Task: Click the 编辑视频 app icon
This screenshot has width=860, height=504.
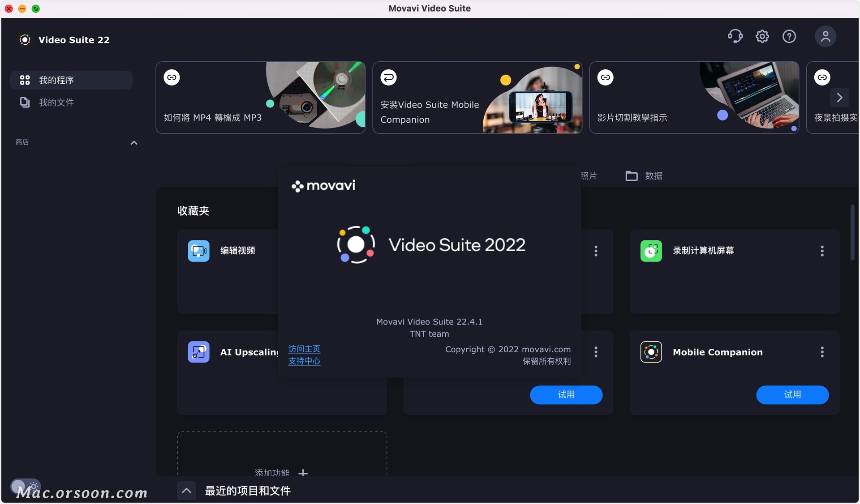Action: click(198, 251)
